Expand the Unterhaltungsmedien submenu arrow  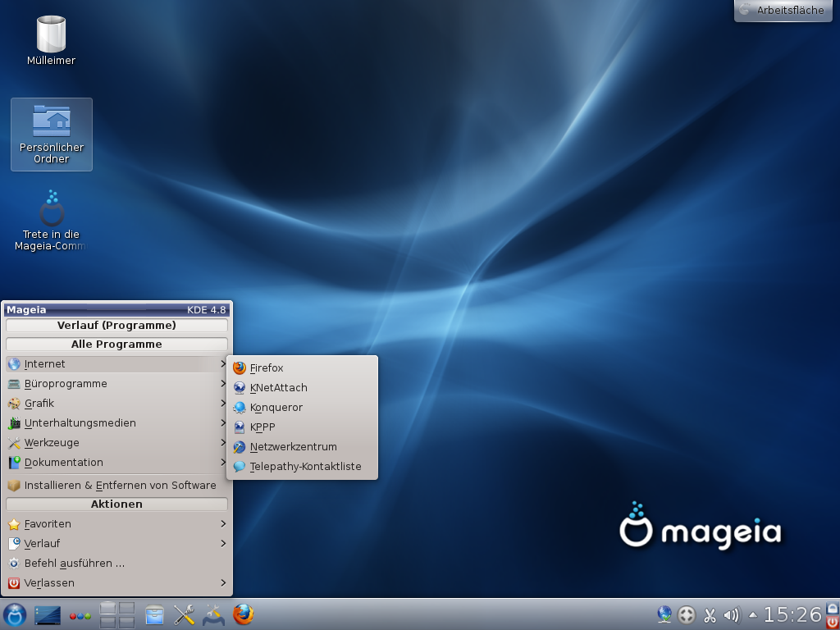[x=223, y=423]
